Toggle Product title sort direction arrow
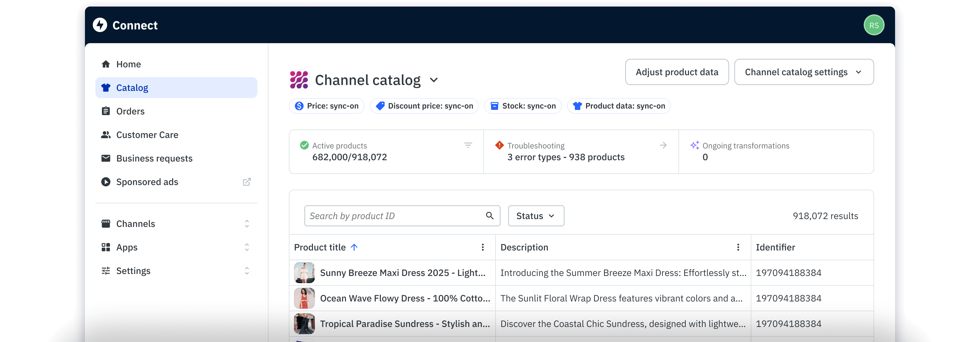This screenshot has height=342, width=980. click(x=354, y=248)
